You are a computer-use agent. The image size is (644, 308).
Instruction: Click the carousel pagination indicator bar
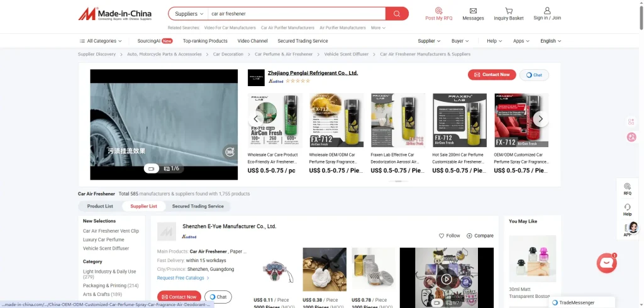[x=397, y=181]
